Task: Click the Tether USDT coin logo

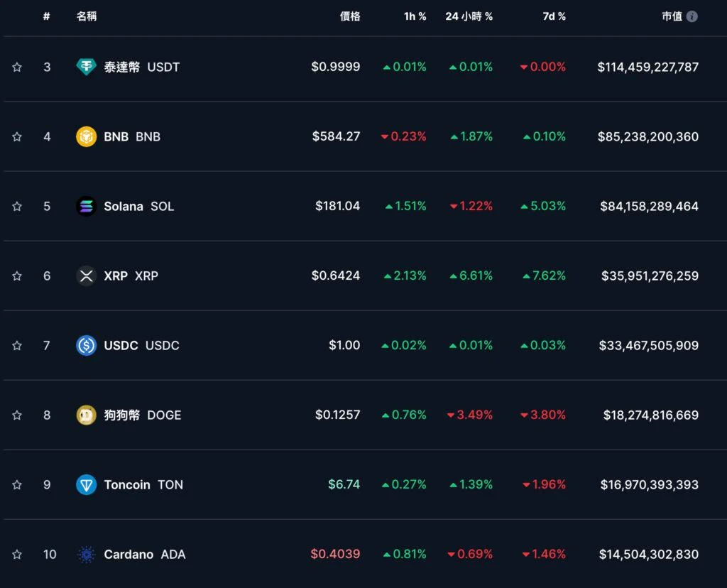Action: coord(86,67)
